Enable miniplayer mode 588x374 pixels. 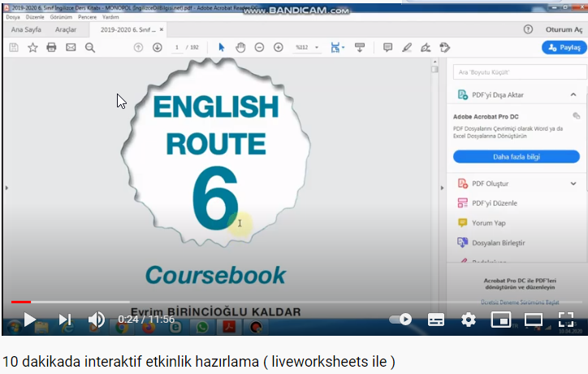[500, 320]
